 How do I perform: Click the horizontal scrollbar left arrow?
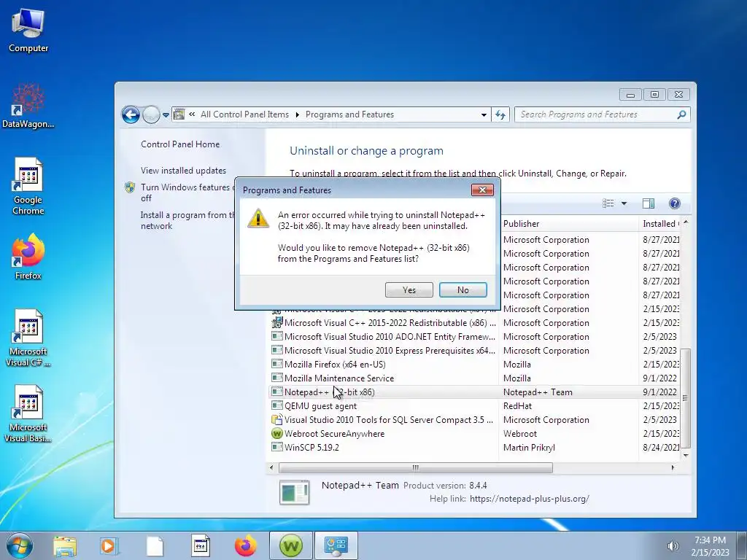(x=271, y=467)
